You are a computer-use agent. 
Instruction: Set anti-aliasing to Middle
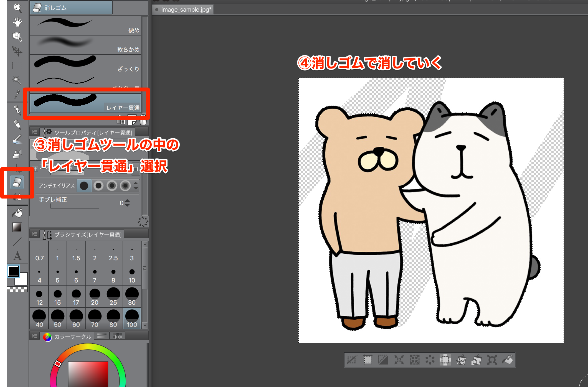[112, 186]
